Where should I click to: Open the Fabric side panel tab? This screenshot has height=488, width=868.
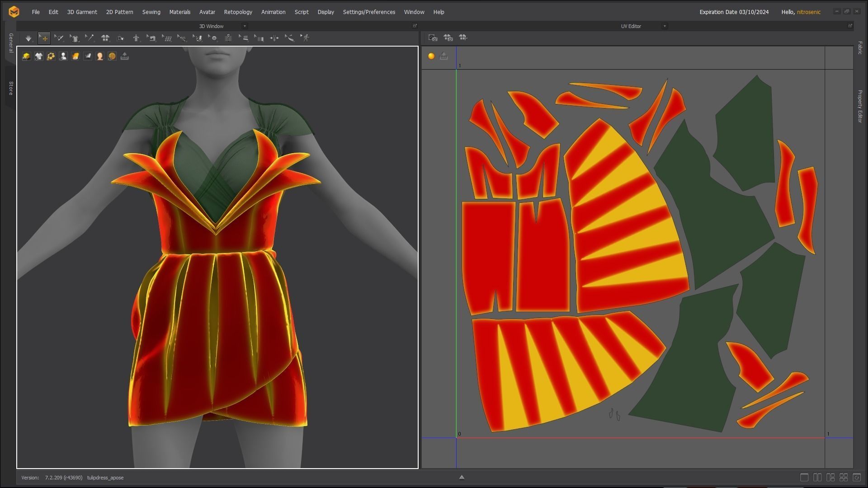pos(860,48)
